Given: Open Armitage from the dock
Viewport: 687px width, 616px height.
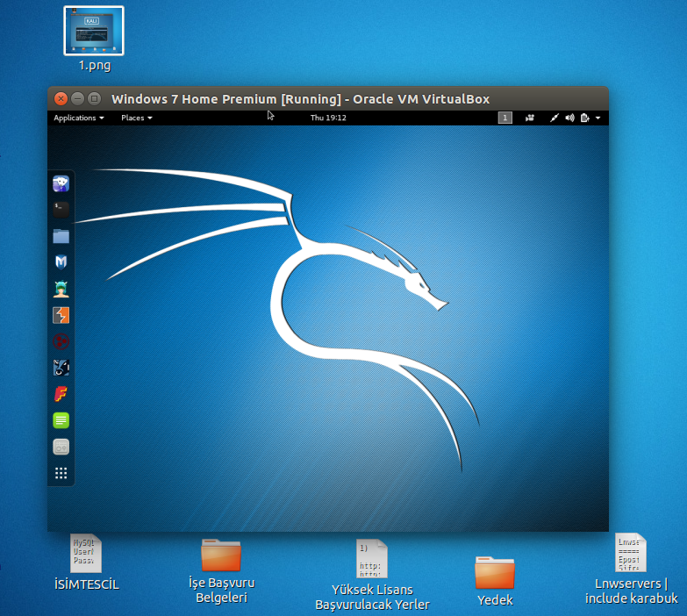Looking at the screenshot, I should tap(61, 289).
